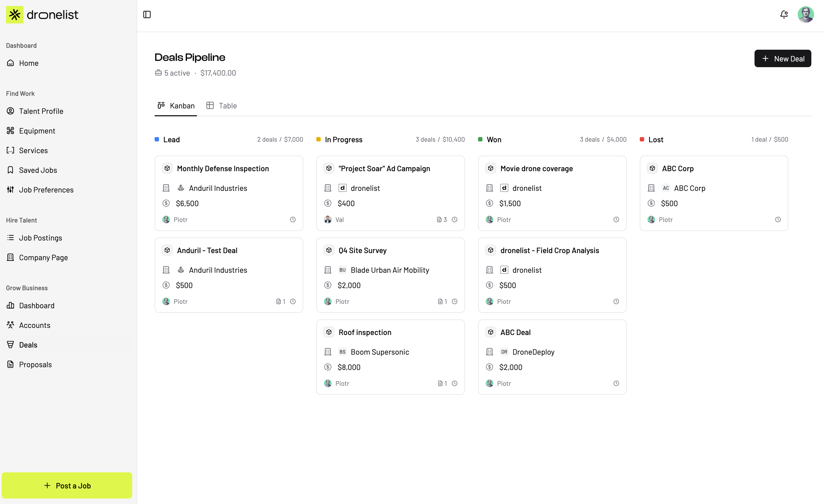Screen dimensions: 825x504
Task: Open the Accounts sidebar item
Action: tap(34, 325)
